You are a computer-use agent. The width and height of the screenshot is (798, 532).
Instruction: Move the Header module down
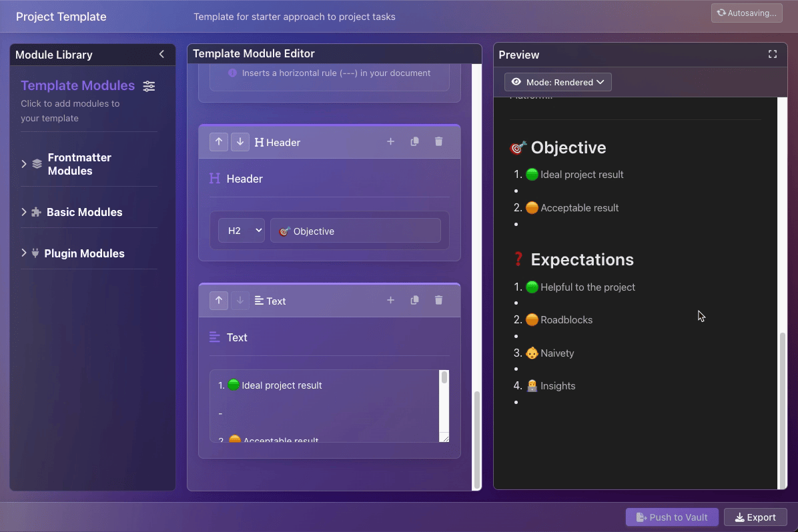(x=240, y=142)
